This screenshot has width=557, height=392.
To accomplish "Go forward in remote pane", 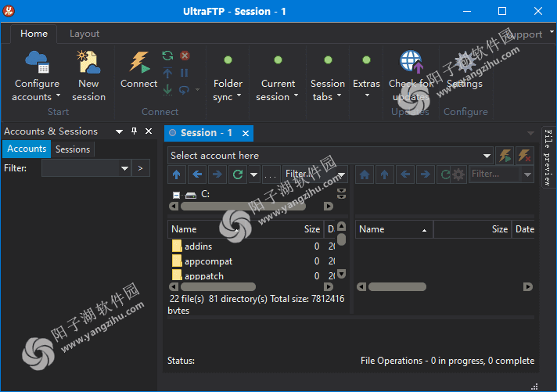I will (426, 174).
